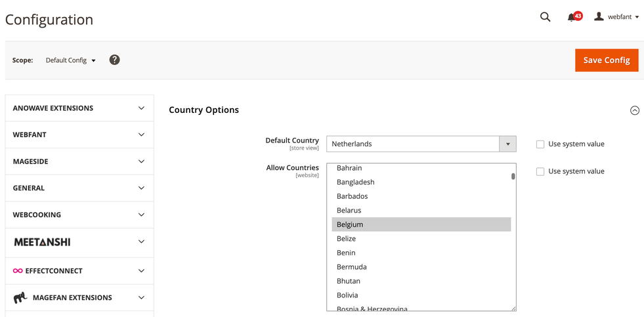Click the scope help question mark icon
Image resolution: width=644 pixels, height=317 pixels.
(x=114, y=60)
